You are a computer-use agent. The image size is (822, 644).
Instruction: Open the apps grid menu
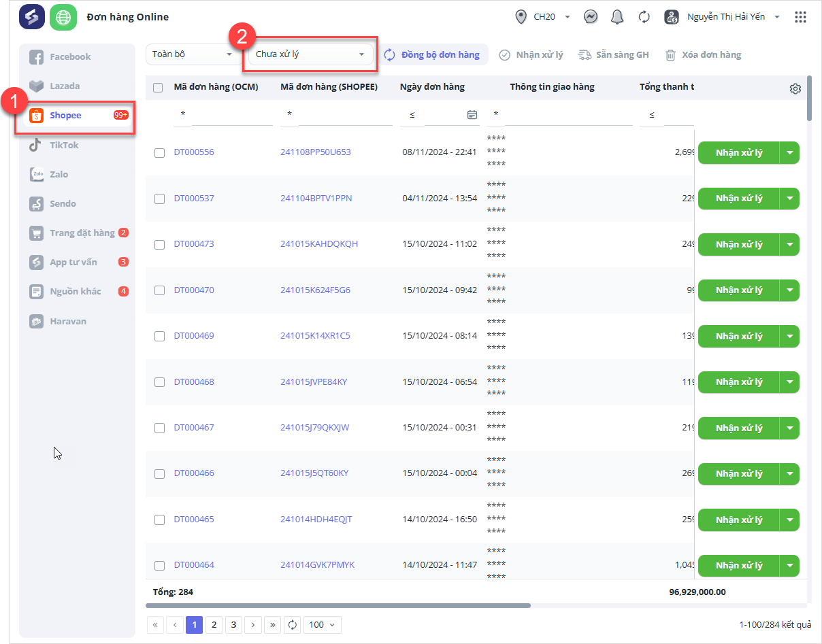point(800,17)
